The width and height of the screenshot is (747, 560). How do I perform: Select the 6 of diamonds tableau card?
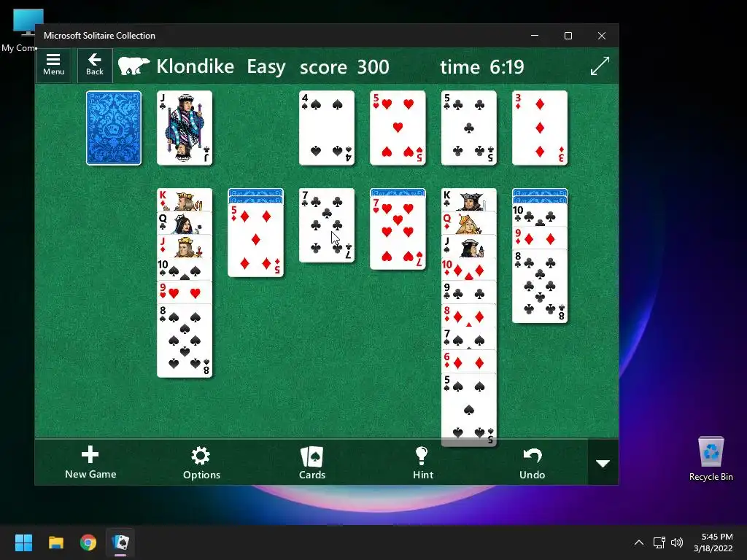click(x=469, y=362)
